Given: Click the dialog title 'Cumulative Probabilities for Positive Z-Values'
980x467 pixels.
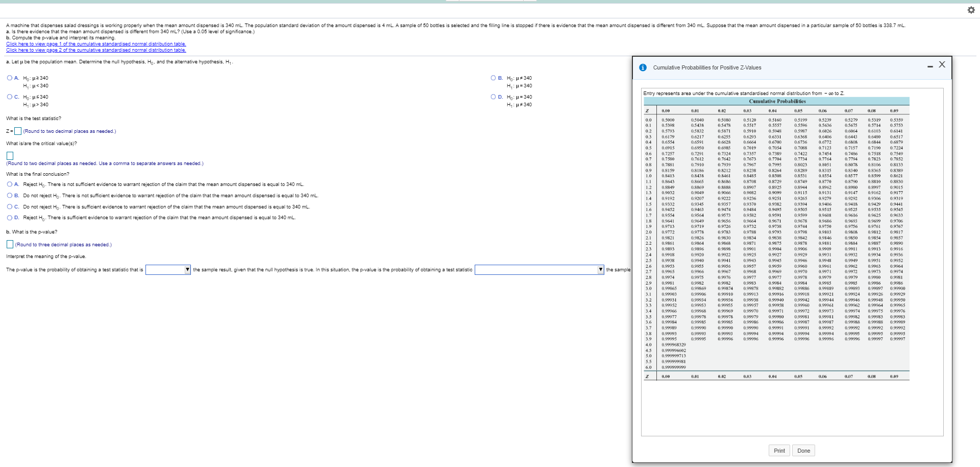Looking at the screenshot, I should coord(707,68).
